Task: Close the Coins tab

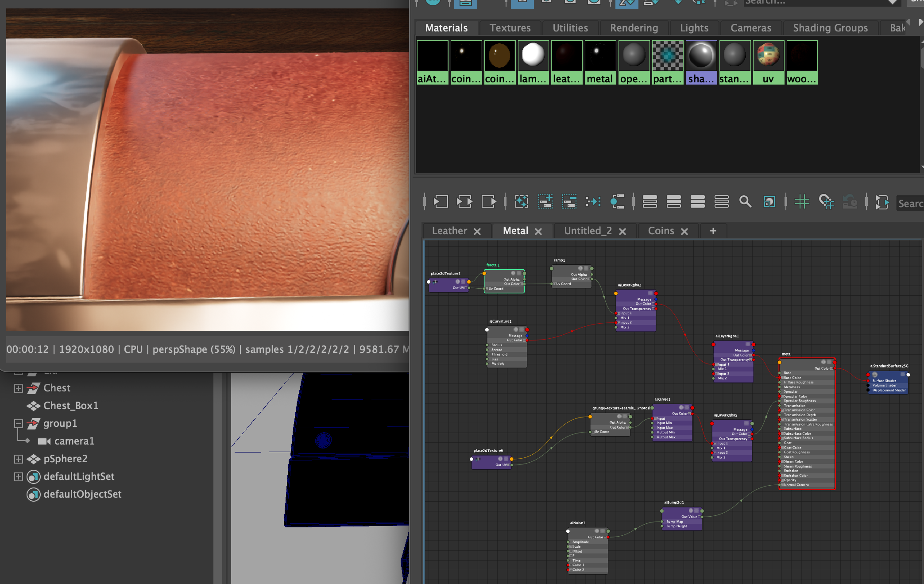Action: (x=684, y=232)
